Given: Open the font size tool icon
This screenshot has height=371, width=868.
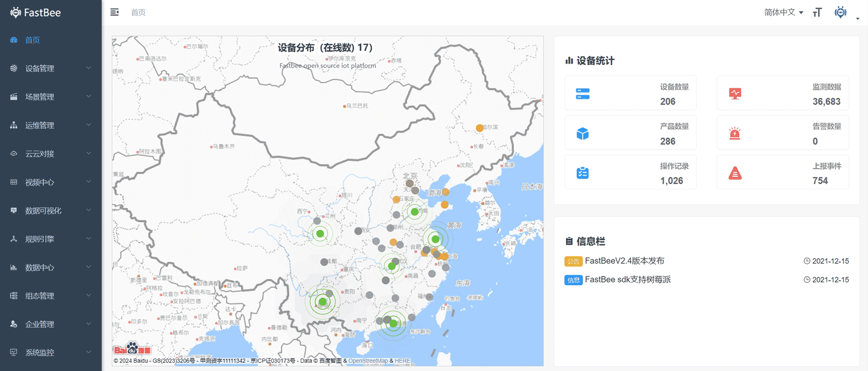Looking at the screenshot, I should 817,13.
